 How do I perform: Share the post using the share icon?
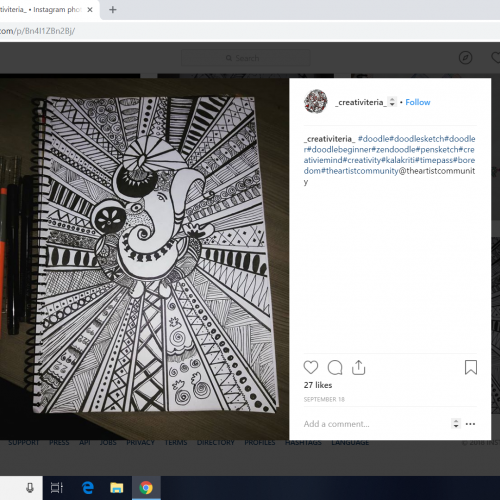point(359,367)
